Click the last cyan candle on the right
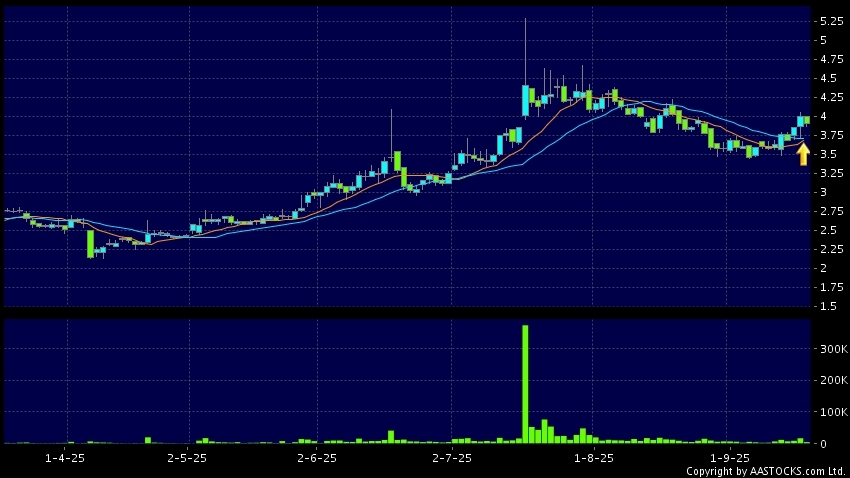The image size is (850, 478). pos(801,121)
